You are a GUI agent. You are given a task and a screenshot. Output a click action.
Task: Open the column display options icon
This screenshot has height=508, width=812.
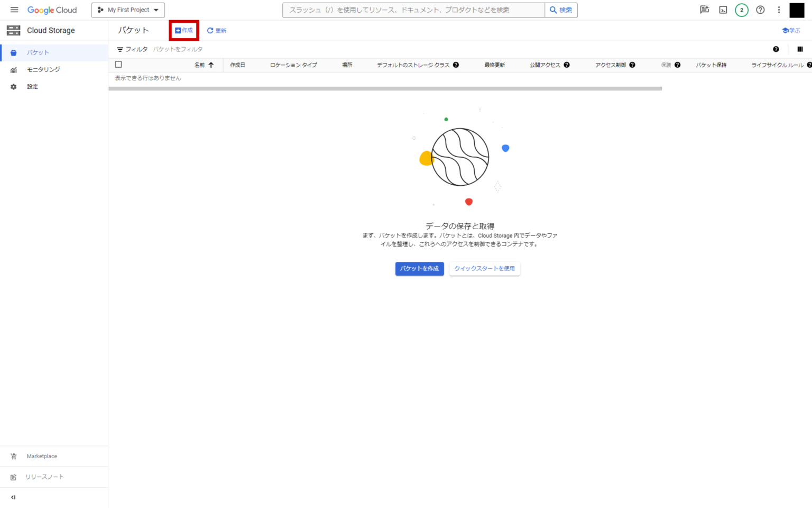[x=800, y=49]
